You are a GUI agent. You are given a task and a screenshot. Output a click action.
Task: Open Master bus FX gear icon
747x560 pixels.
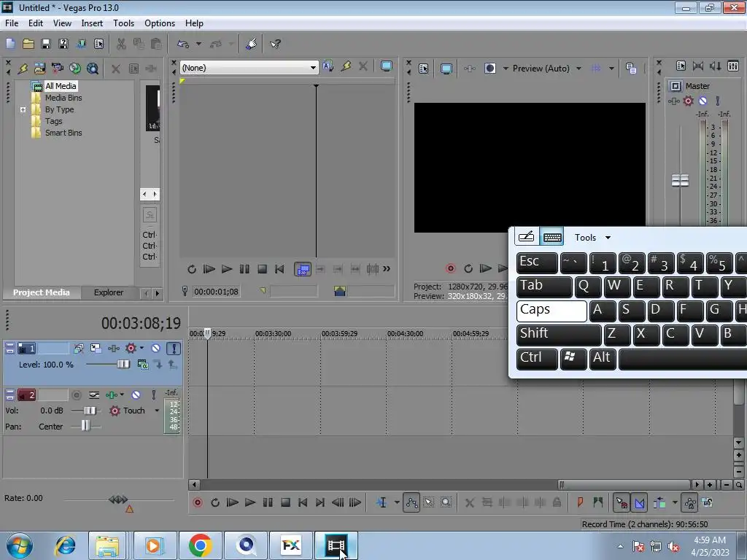tap(688, 101)
